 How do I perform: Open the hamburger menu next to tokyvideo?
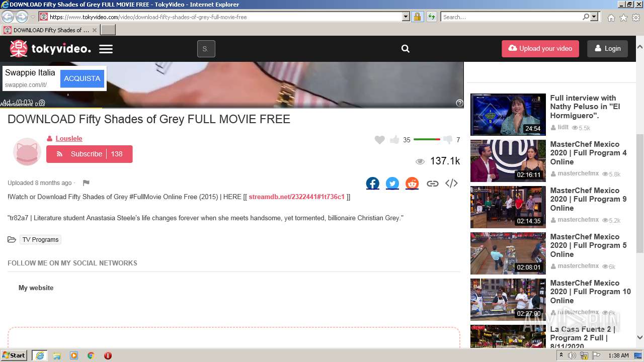(106, 49)
